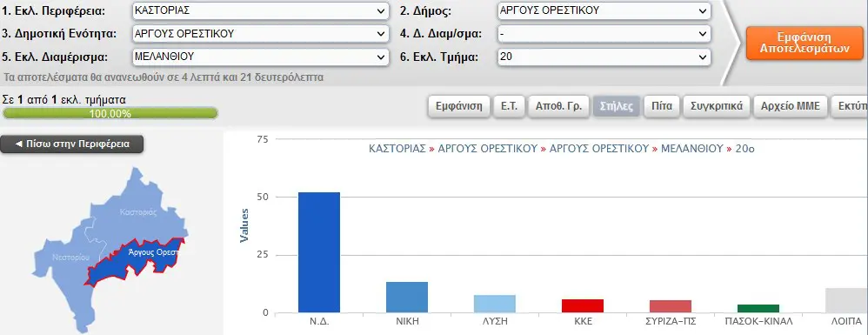Go back with Πίσω στην Περιφέρεια button
Image resolution: width=868 pixels, height=335 pixels.
point(72,144)
